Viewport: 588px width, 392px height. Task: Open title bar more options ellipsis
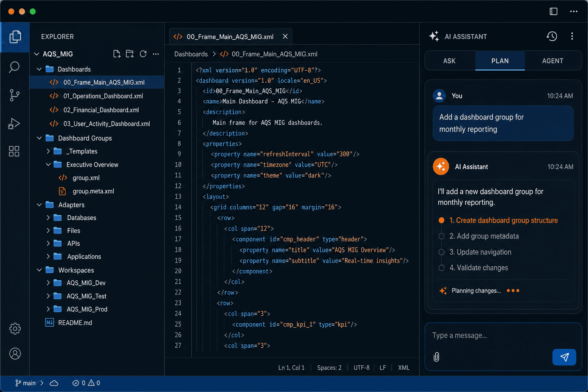[573, 11]
